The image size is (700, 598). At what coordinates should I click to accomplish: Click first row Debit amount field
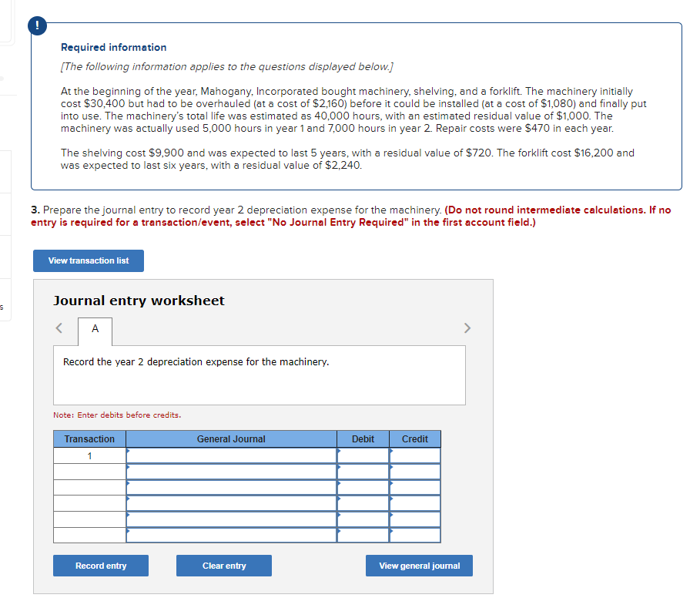(x=363, y=455)
